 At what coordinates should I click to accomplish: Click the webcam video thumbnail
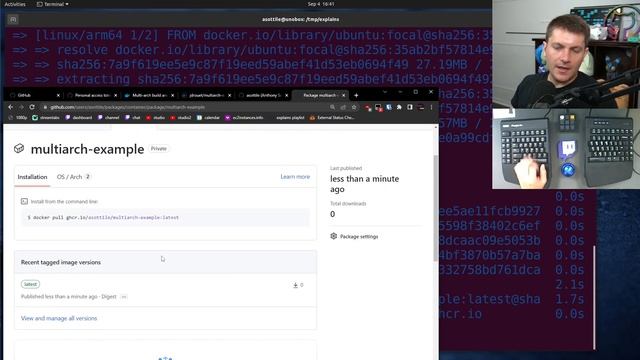(566, 54)
